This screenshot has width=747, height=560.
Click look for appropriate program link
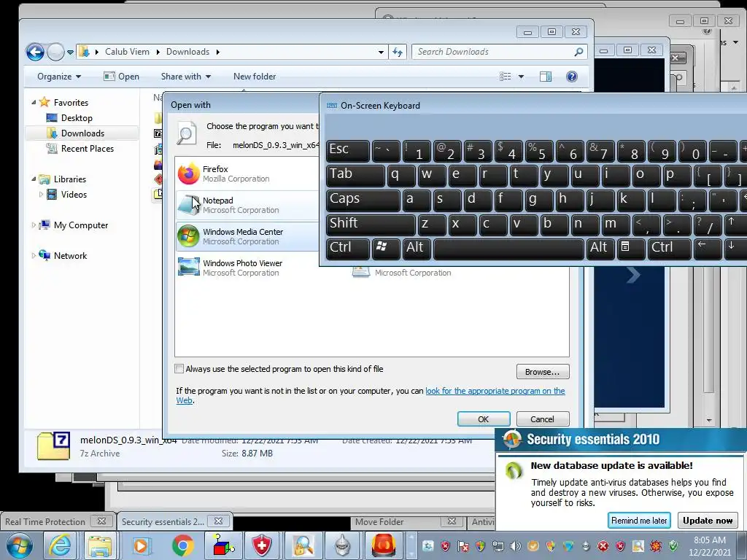(x=495, y=391)
